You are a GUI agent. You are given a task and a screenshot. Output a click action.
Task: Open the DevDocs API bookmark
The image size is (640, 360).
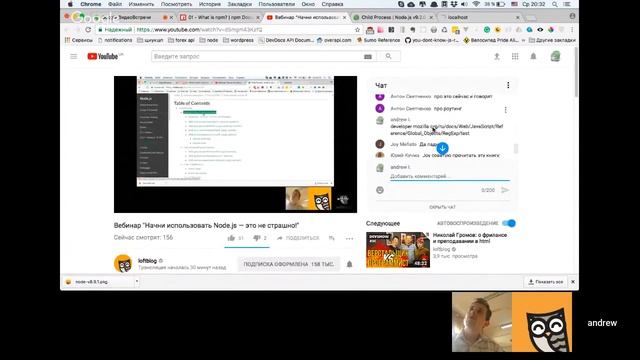coord(286,40)
